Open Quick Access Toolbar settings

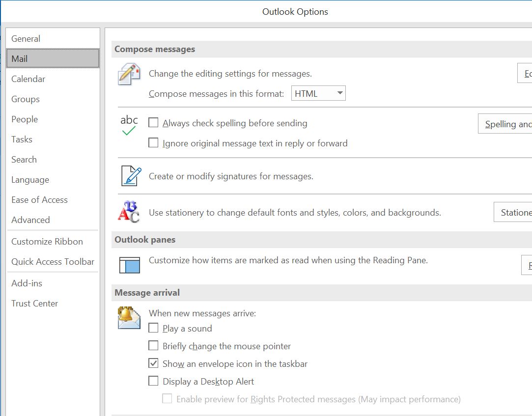[53, 262]
